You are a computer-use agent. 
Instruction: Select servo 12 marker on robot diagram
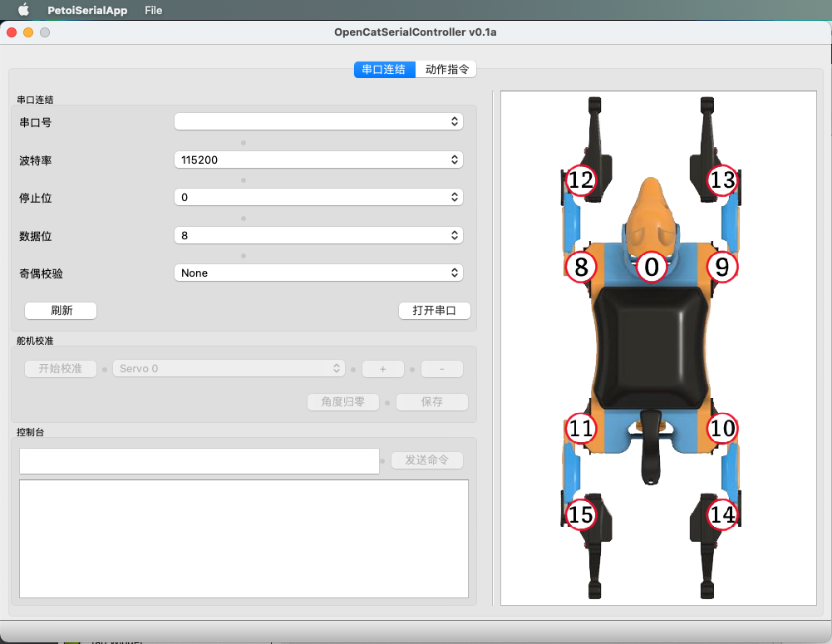[x=580, y=180]
